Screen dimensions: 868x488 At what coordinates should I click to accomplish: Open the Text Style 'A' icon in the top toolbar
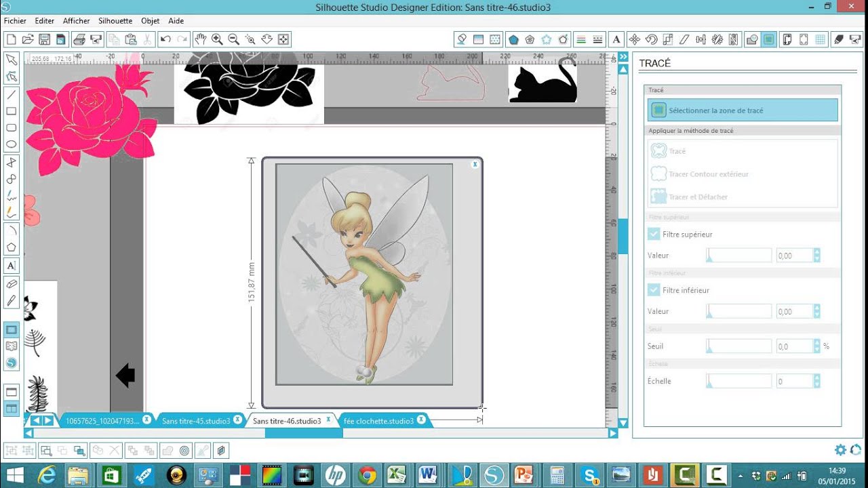tap(617, 39)
